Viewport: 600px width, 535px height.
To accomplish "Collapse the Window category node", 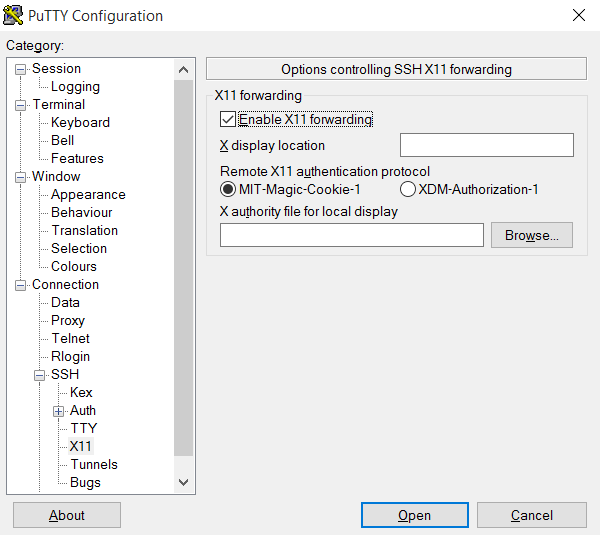I will pos(21,177).
